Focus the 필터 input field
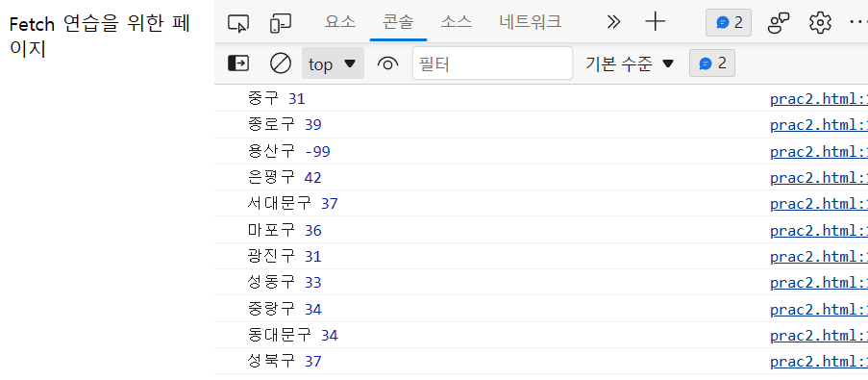The height and width of the screenshot is (380, 868). tap(492, 63)
